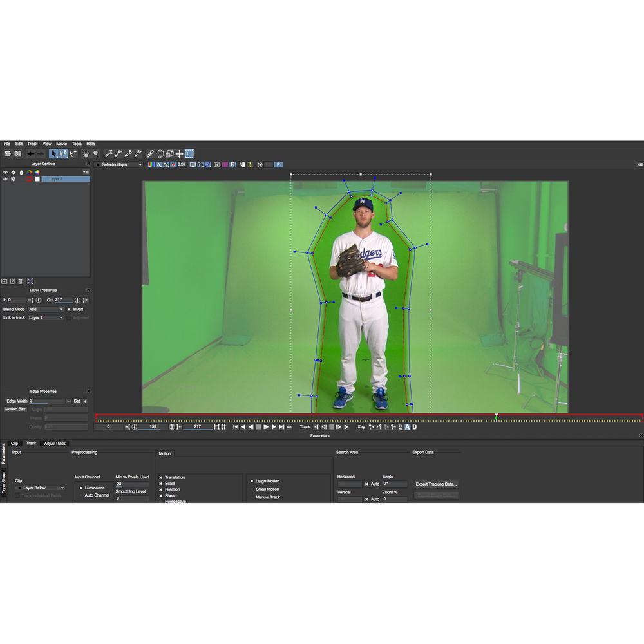644x644 pixels.
Task: Click the Attach Layer link icon
Action: coord(150,154)
